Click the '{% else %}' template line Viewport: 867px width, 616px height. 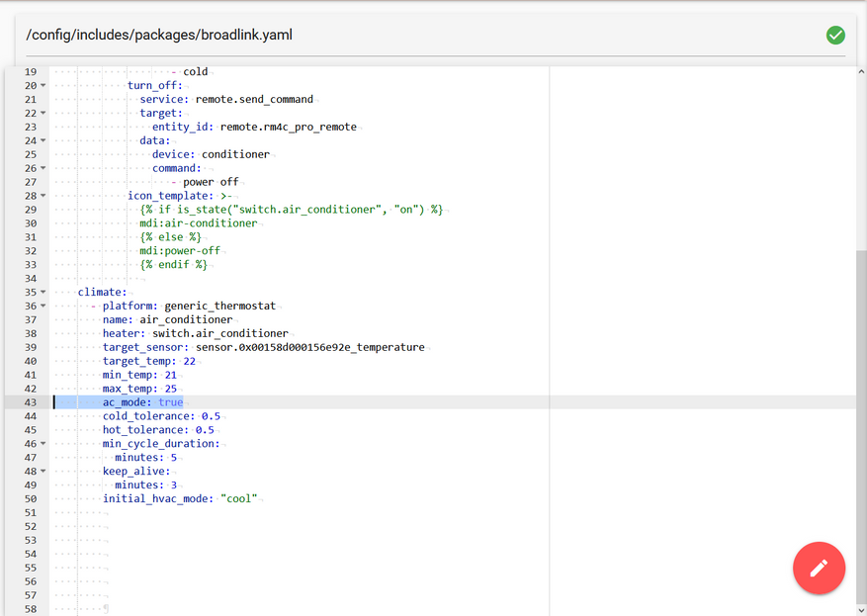170,237
